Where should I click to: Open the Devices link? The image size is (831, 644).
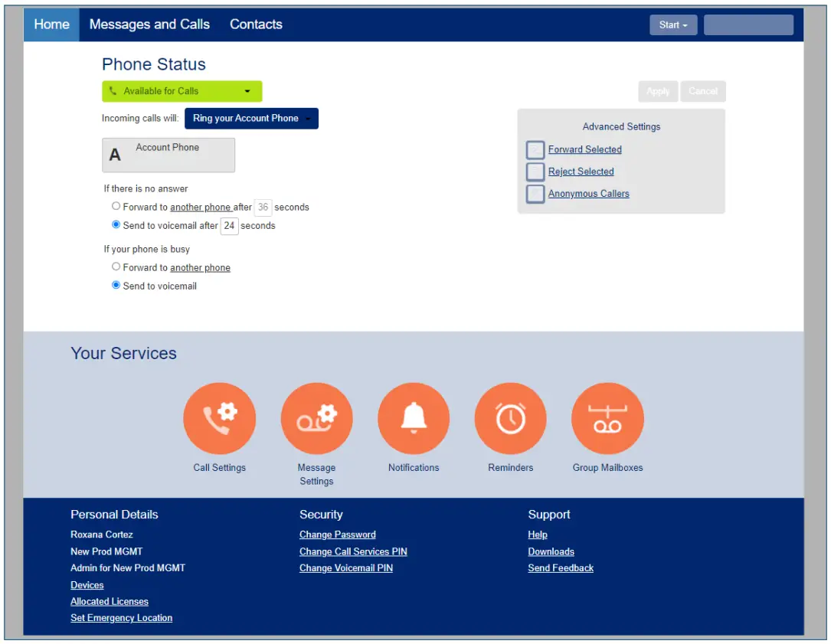click(87, 585)
